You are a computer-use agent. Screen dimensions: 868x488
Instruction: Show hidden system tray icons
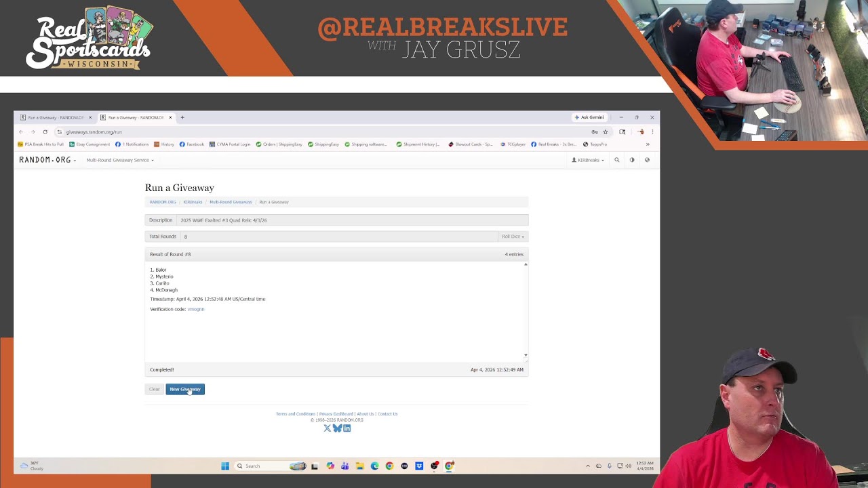pos(588,466)
